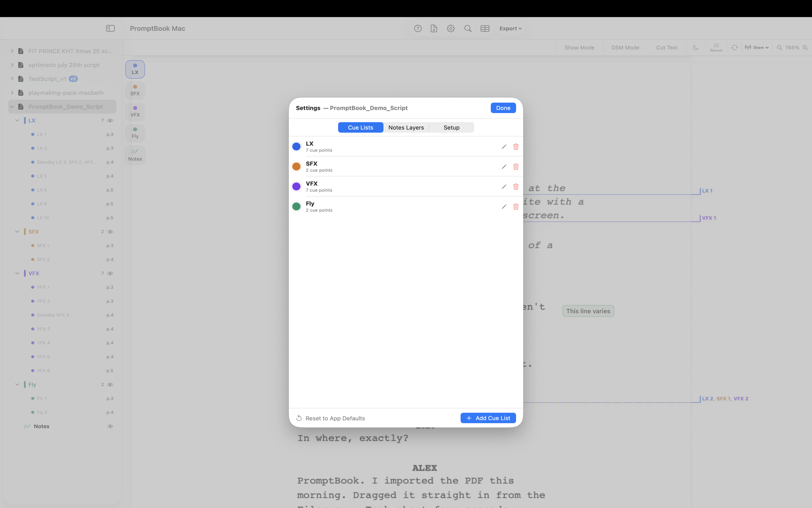Open the cue table view icon

[485, 29]
